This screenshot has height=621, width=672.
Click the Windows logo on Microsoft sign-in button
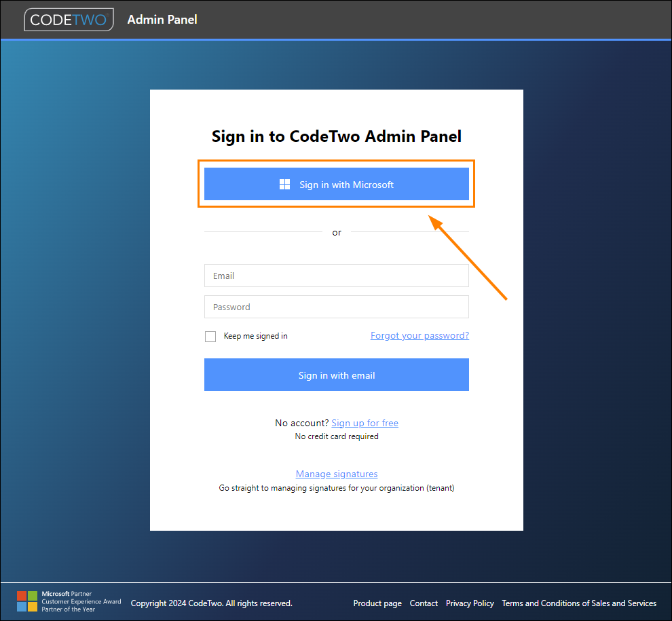(284, 185)
